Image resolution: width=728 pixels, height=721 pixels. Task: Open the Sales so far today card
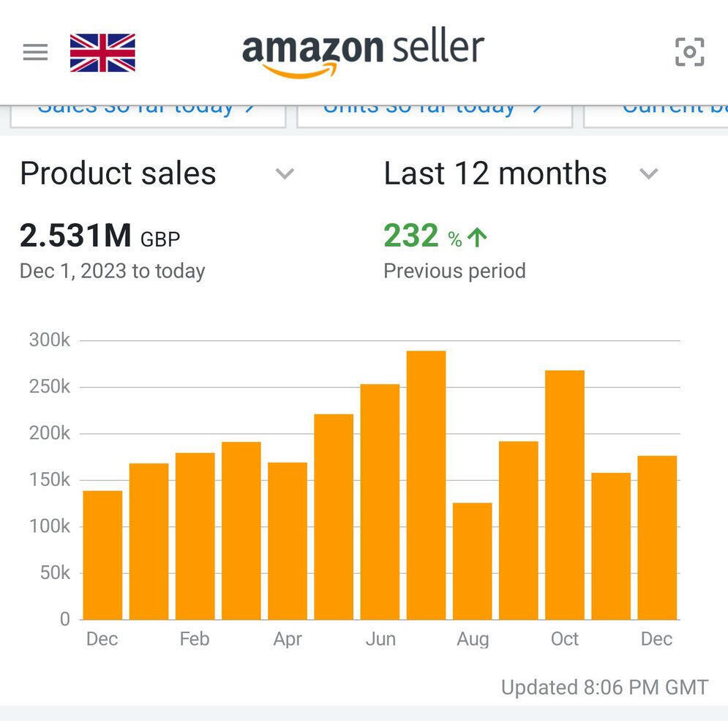[148, 116]
